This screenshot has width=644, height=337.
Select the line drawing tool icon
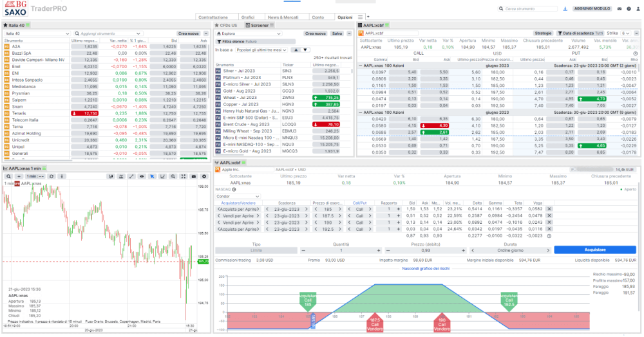(x=131, y=176)
